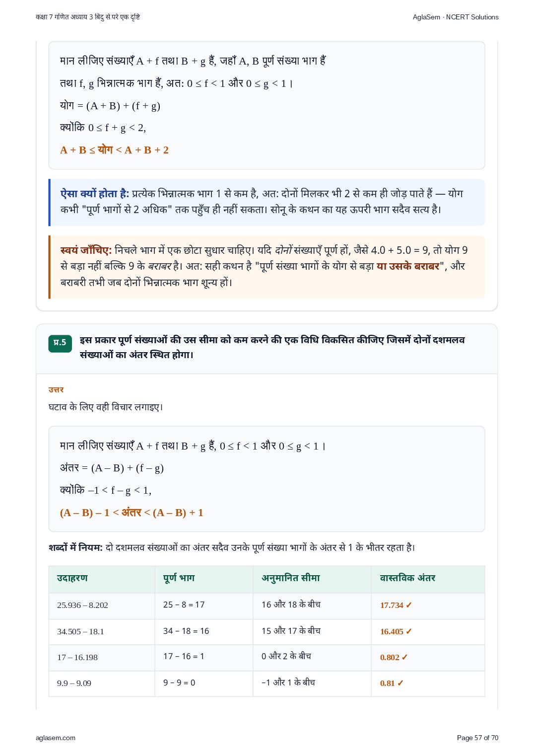Click the formula A + B ≤ योग < A + B + 2
The image size is (534, 756).
click(115, 150)
